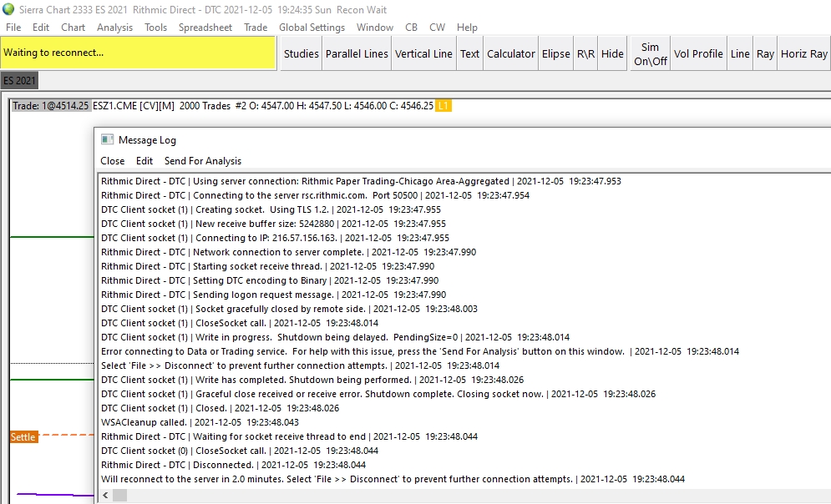The image size is (831, 504).
Task: Select log line 'Creating socket. Using TLS 1.2.'
Action: pyautogui.click(x=271, y=209)
